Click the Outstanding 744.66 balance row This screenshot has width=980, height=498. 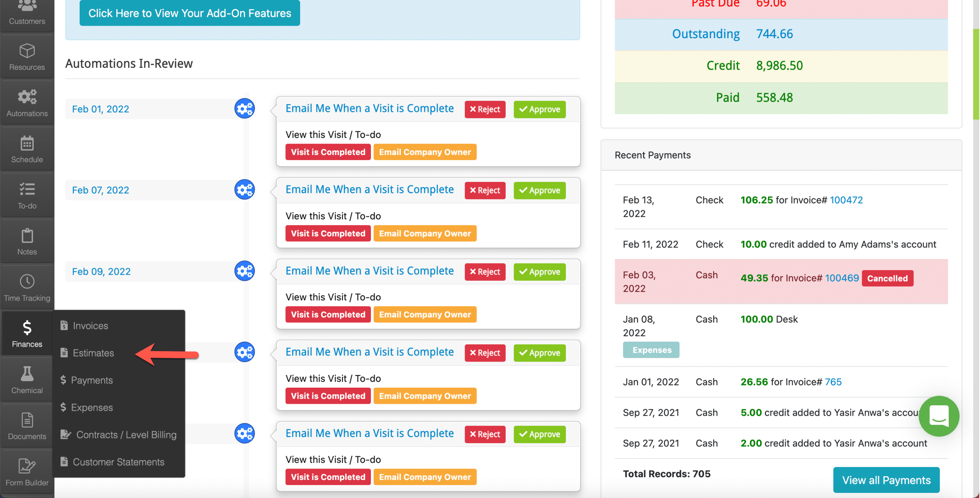click(x=781, y=34)
